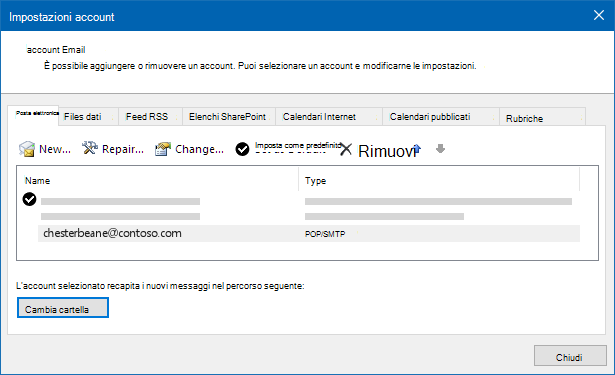Select the chesterbeane@contoso.com account row
Viewport: 615px width, 375px height.
tap(309, 233)
